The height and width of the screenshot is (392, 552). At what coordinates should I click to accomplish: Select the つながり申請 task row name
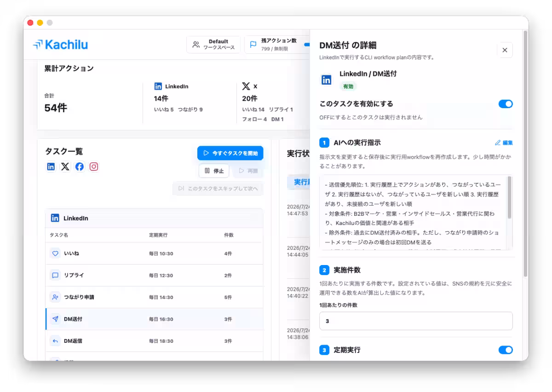[79, 297]
